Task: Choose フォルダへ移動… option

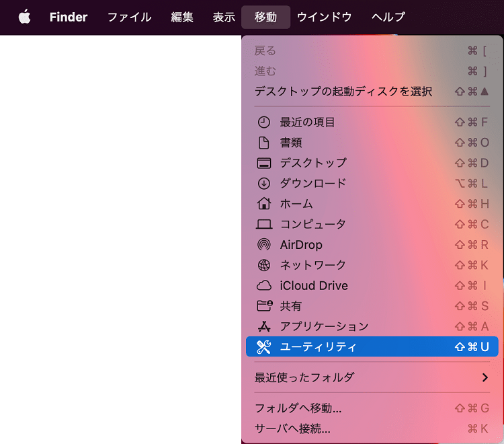Action: [x=372, y=408]
